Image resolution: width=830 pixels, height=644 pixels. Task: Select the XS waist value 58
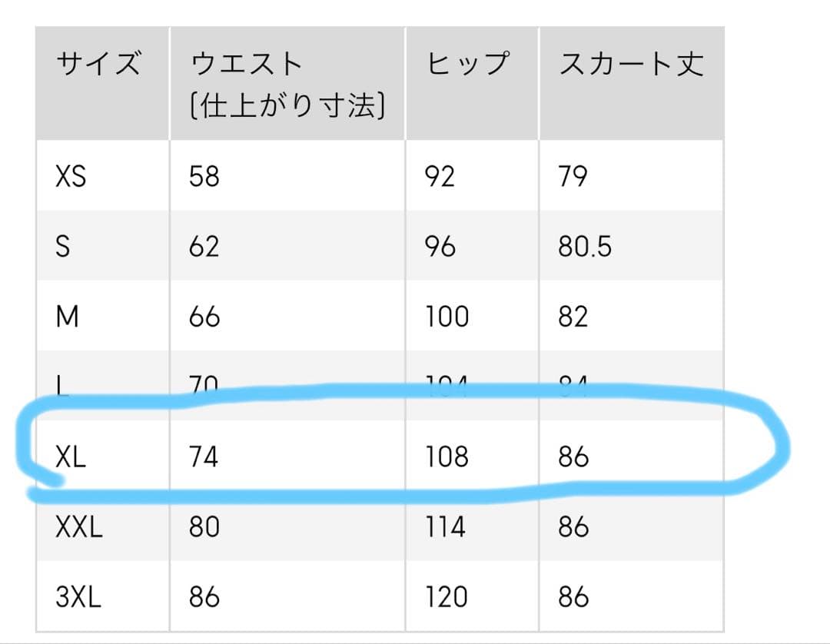(x=204, y=177)
